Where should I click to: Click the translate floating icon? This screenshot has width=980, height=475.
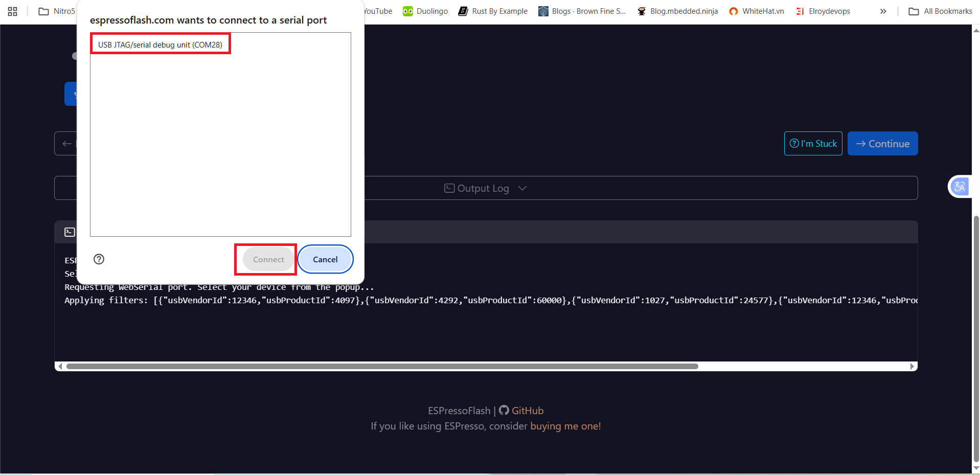click(960, 187)
